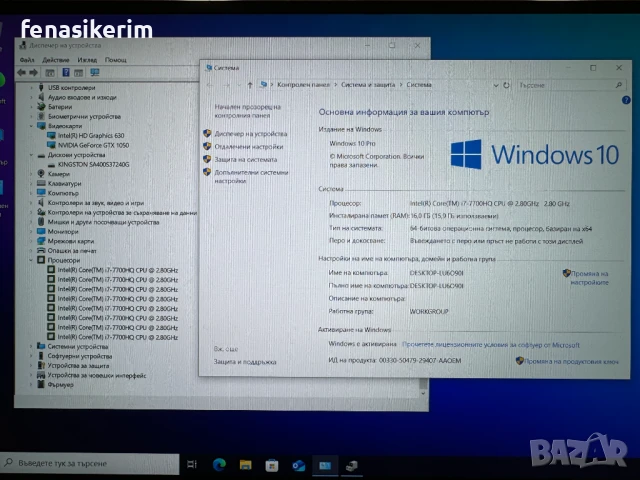This screenshot has width=640, height=480.
Task: Select the Софтуерни устройства tree item
Action: click(80, 356)
